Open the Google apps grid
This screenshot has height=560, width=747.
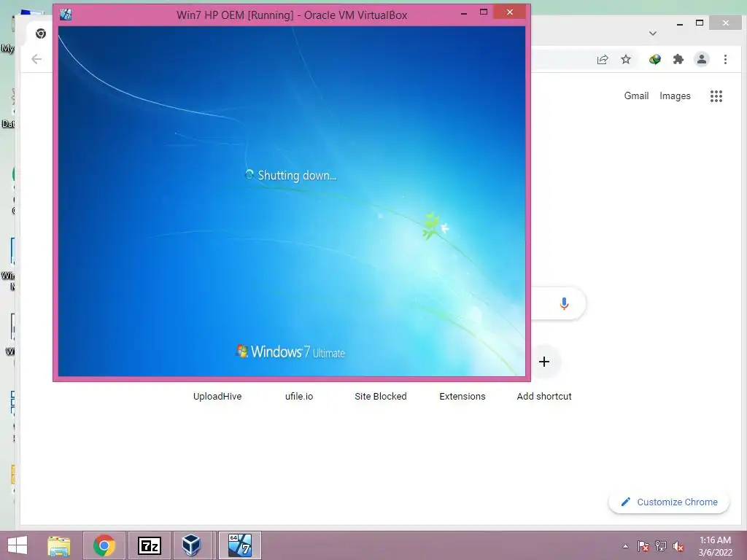pyautogui.click(x=716, y=96)
